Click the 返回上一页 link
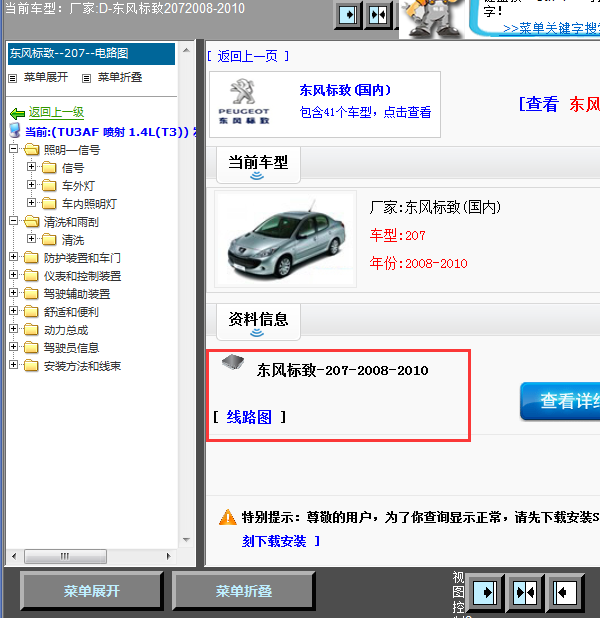 tap(248, 56)
